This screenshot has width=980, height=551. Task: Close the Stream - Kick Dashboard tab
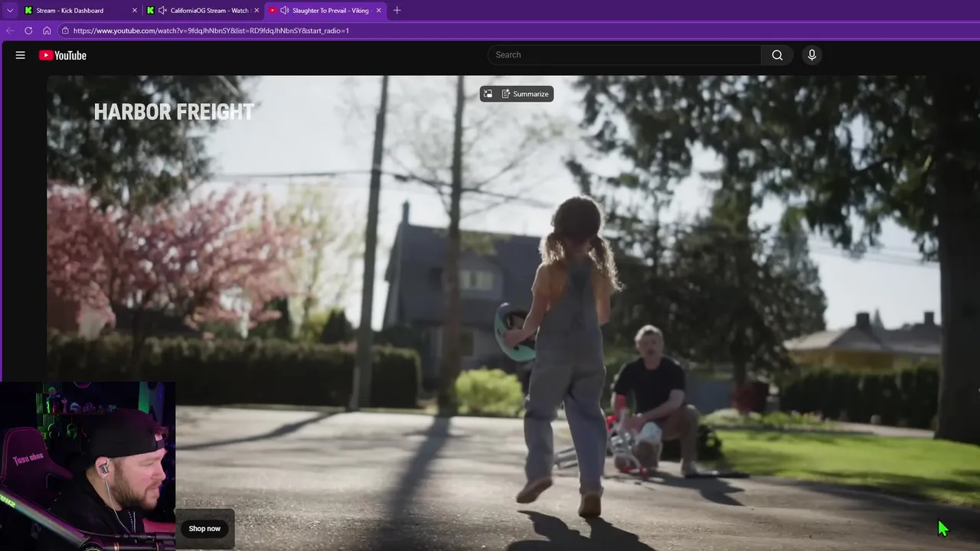pos(135,11)
